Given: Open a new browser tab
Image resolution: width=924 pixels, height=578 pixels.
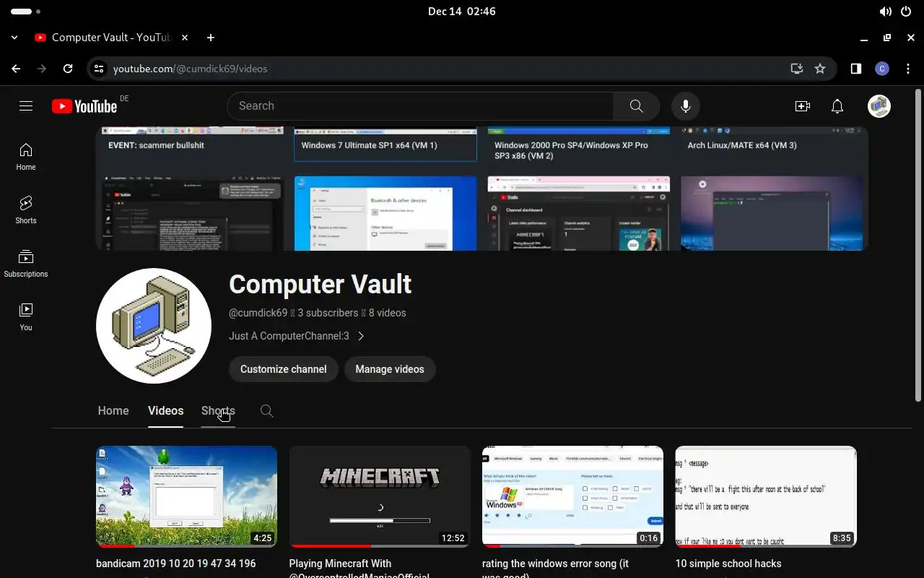Looking at the screenshot, I should (211, 38).
